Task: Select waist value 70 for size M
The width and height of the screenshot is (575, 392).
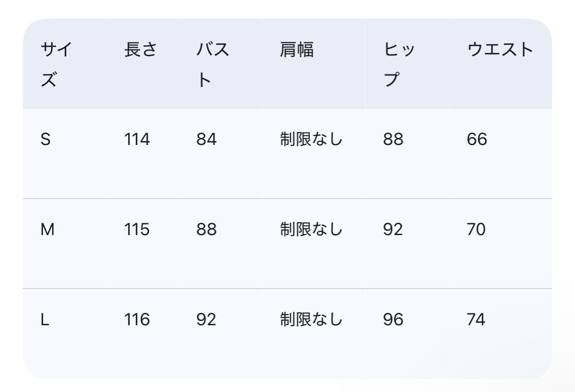Action: click(476, 229)
